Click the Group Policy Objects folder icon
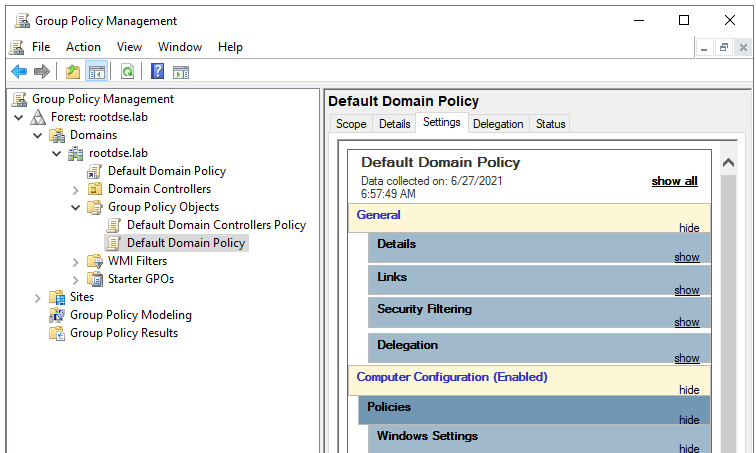756x453 pixels. coord(94,207)
